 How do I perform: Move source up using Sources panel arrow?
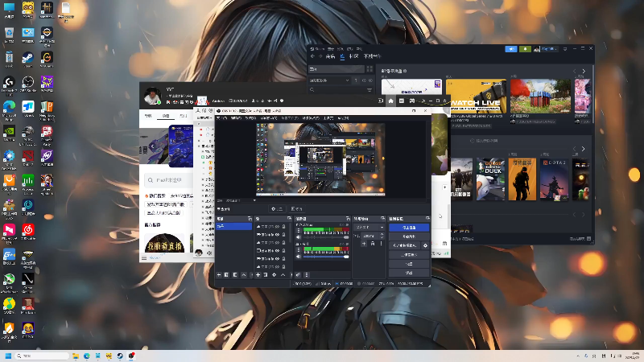(283, 275)
